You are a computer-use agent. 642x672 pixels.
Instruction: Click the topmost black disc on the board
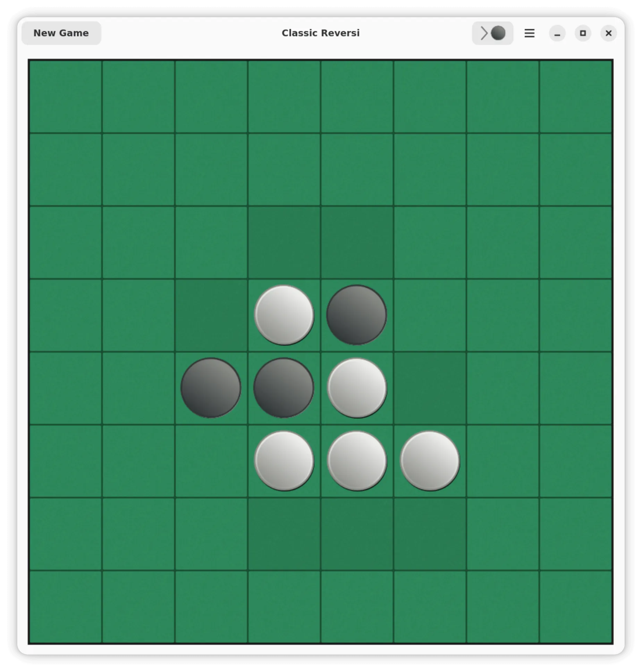tap(356, 315)
